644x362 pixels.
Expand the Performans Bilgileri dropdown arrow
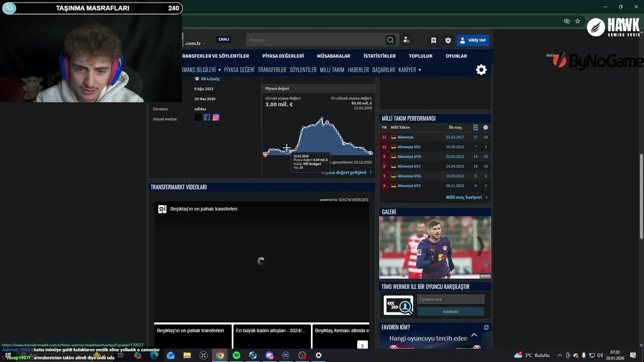(x=219, y=70)
